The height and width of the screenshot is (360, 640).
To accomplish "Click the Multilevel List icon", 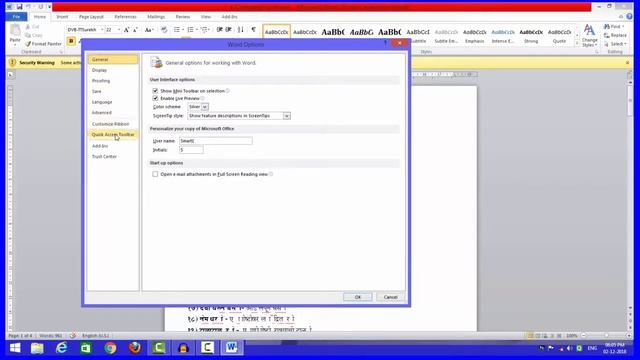I will click(x=205, y=30).
